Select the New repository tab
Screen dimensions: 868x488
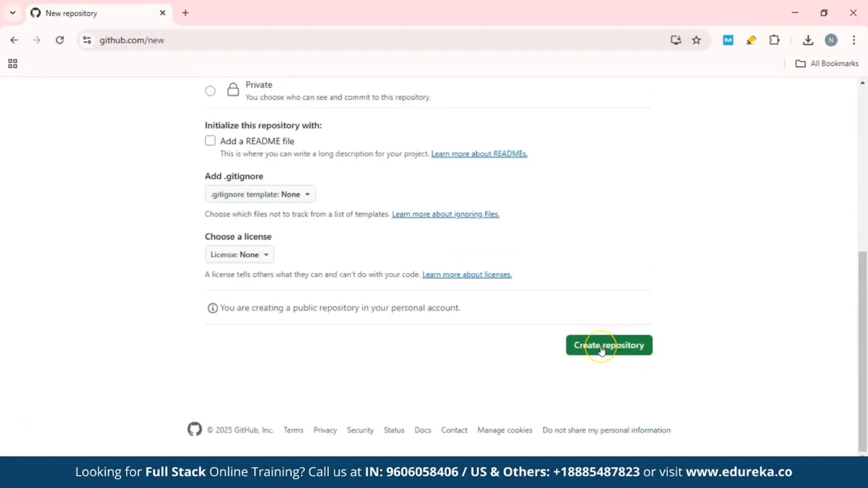(x=99, y=13)
